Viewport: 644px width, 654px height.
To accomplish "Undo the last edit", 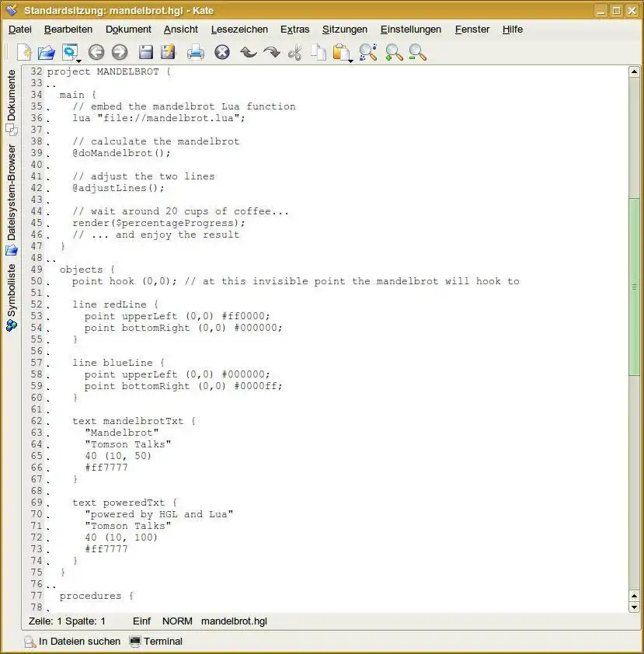I will tap(248, 53).
